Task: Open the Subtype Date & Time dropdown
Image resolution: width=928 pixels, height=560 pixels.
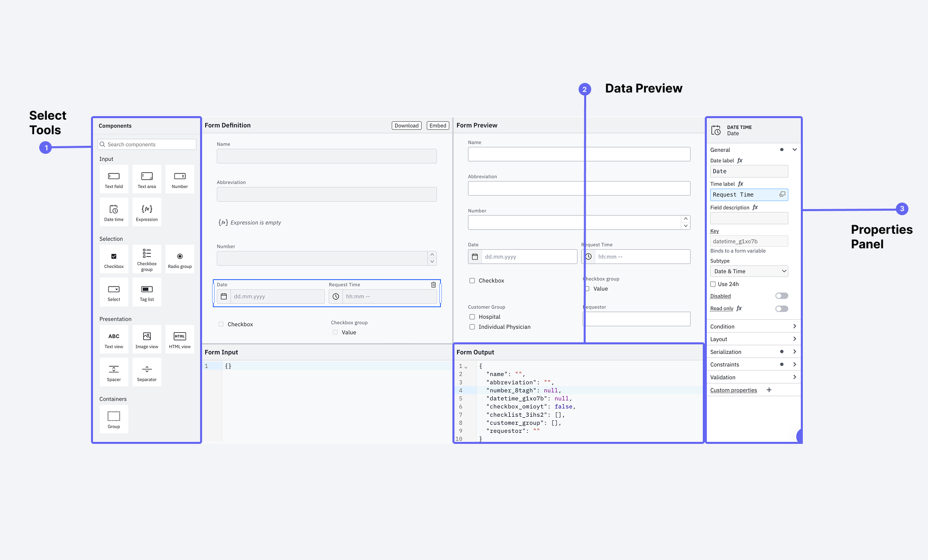Action: click(x=749, y=271)
